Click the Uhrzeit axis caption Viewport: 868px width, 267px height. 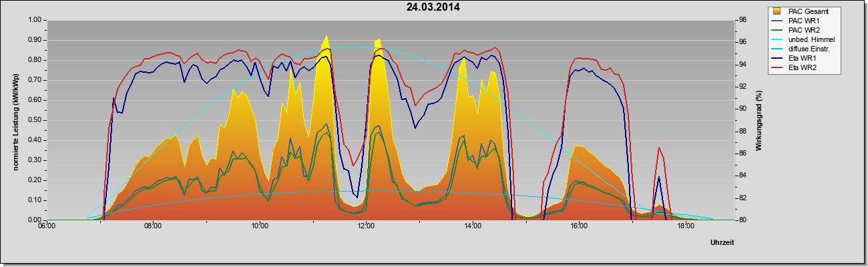pyautogui.click(x=722, y=243)
